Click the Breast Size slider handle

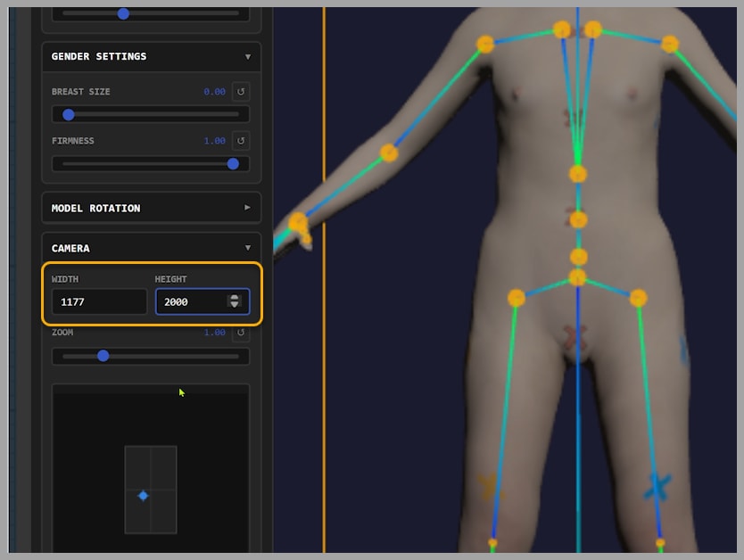point(69,114)
